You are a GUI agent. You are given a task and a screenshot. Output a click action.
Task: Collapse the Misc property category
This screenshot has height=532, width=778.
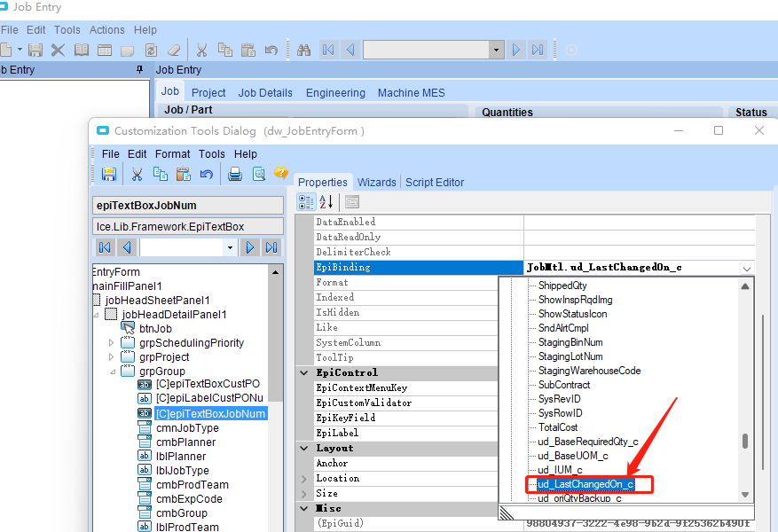pyautogui.click(x=304, y=509)
